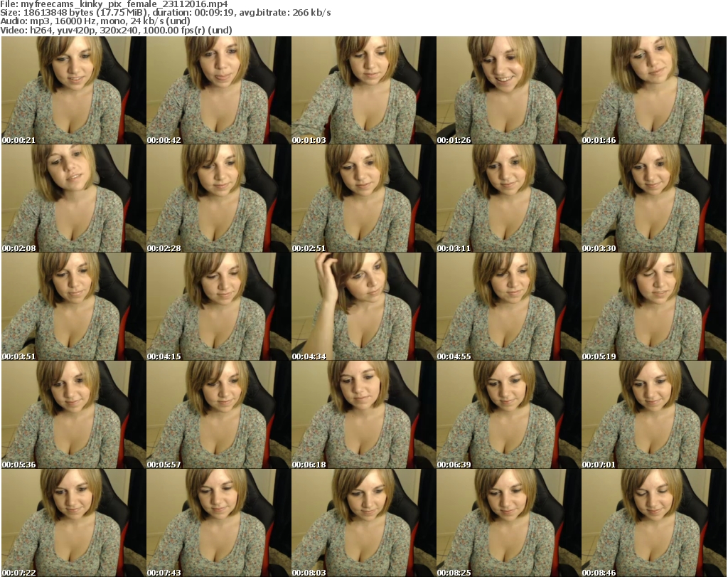Select the thumbnail frame at 00:08:46
The image size is (728, 577).
coord(654,523)
